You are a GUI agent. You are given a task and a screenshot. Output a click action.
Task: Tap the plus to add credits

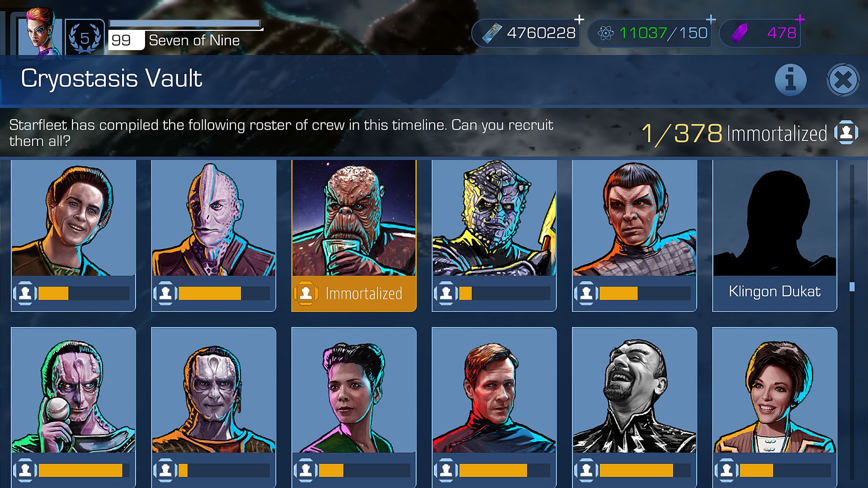click(x=579, y=19)
